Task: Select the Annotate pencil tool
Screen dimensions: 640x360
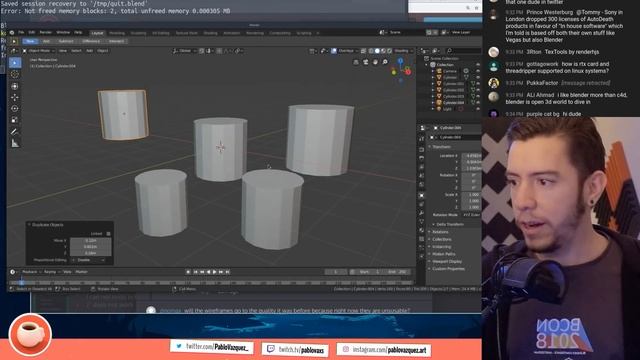Action: click(x=15, y=131)
